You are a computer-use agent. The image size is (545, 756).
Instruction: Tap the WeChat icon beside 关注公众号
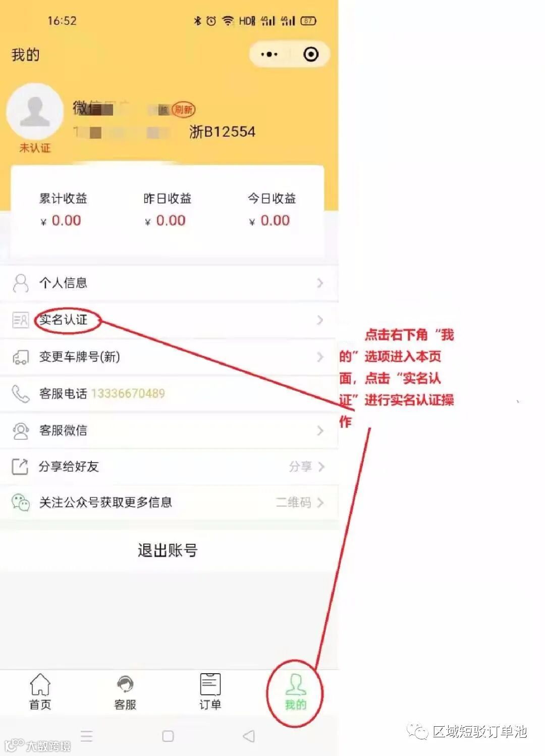pos(21,502)
